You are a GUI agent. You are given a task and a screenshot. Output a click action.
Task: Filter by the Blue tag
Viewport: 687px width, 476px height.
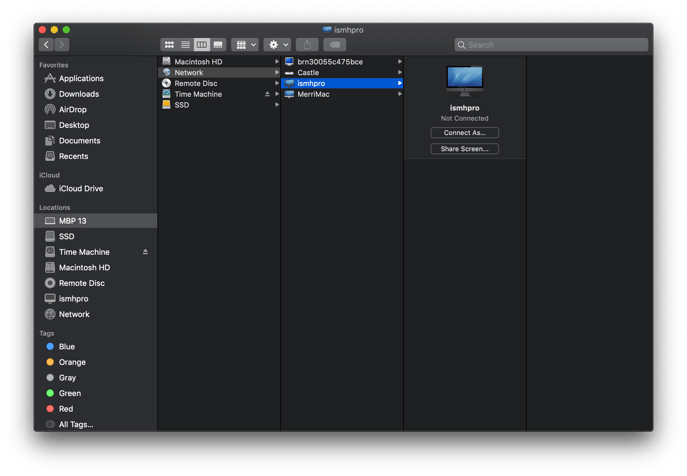[95, 347]
